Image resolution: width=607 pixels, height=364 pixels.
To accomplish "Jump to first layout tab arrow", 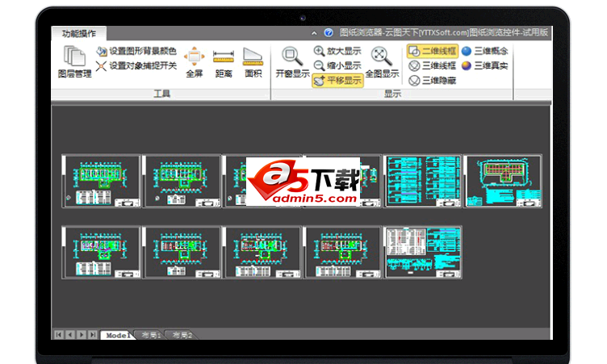I will coord(59,335).
